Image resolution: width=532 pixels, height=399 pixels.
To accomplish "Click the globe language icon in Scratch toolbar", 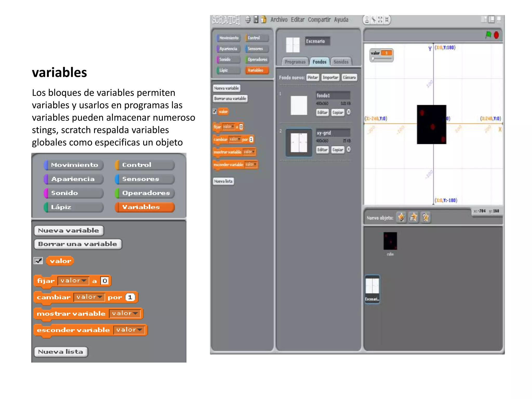I will 248,20.
